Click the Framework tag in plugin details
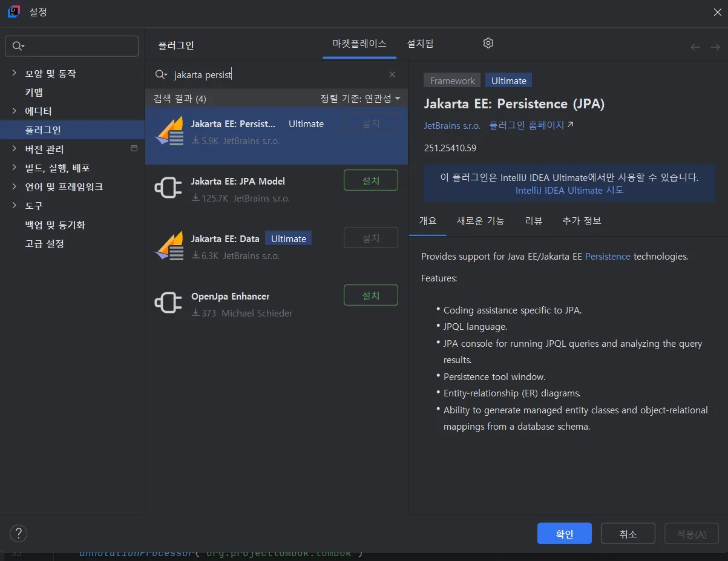The height and width of the screenshot is (561, 728). 453,80
